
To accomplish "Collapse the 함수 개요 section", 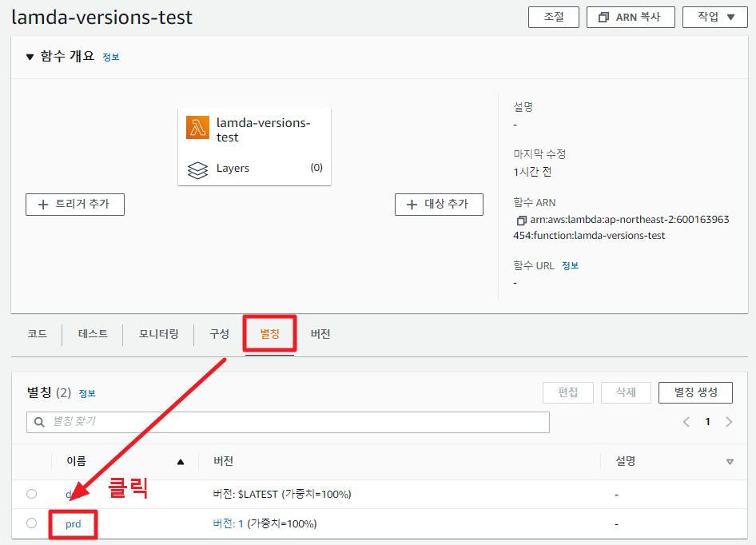I will pos(30,57).
